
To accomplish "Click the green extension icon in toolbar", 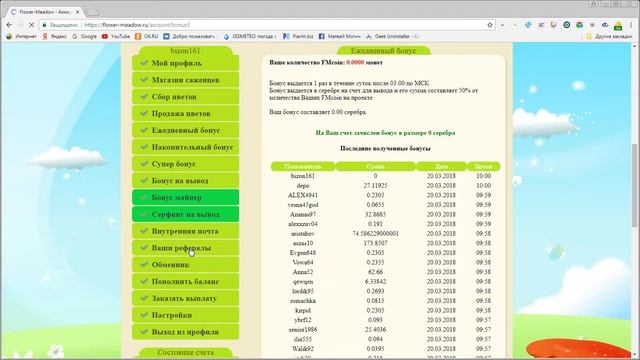I will pos(618,25).
